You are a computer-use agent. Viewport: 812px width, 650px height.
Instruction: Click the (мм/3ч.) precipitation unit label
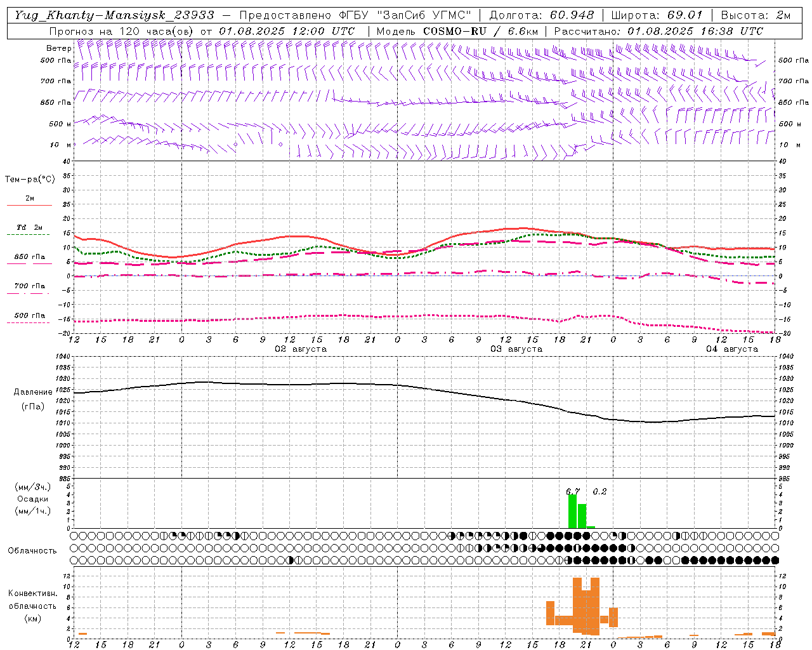[33, 487]
